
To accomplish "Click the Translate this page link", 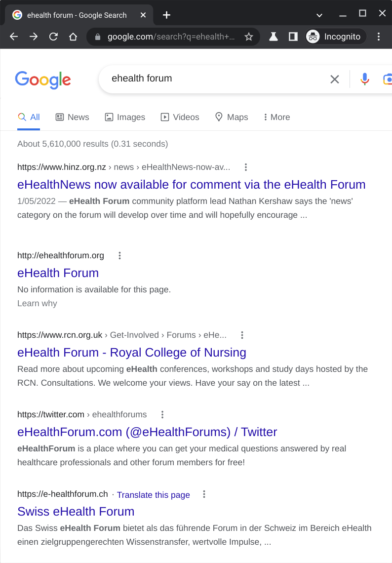I will [x=153, y=495].
